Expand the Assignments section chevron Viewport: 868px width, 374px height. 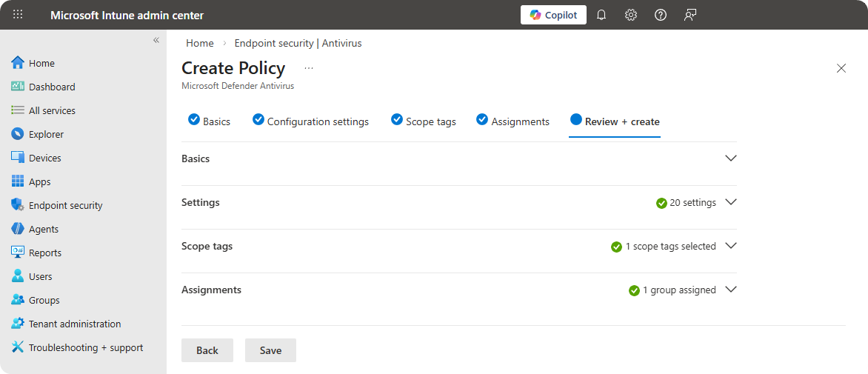[731, 290]
